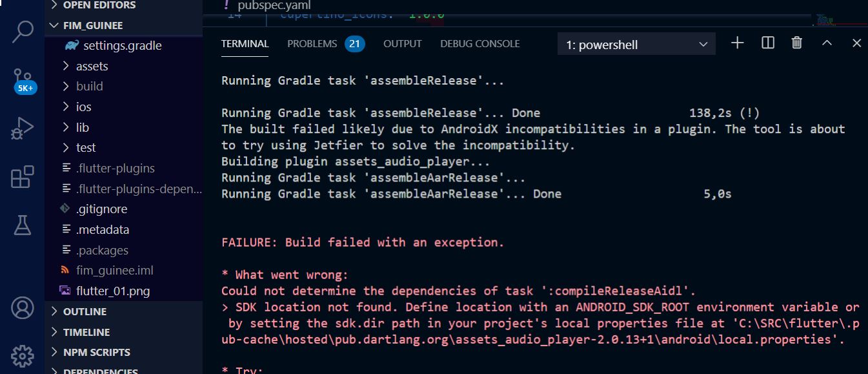This screenshot has height=374, width=868.
Task: Open the Search view icon
Action: [23, 30]
